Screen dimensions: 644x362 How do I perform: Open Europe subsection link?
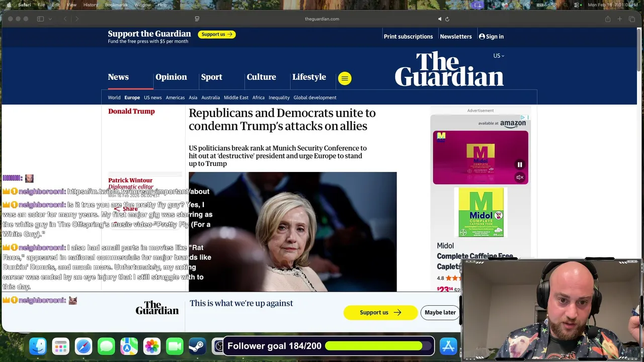point(132,98)
